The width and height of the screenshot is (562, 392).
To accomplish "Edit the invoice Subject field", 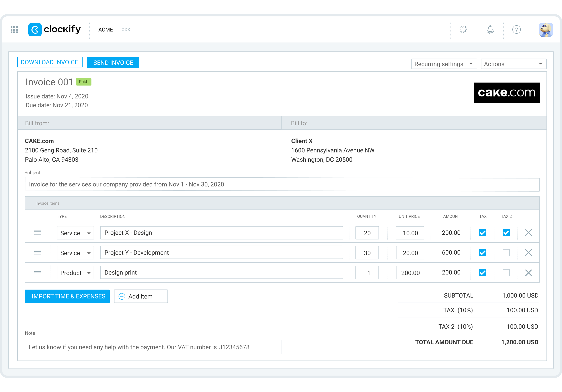I will pos(282,184).
